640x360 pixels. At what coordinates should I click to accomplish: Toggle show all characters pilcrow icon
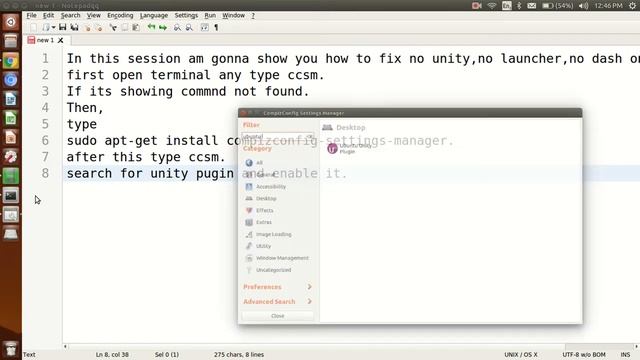coord(216,27)
